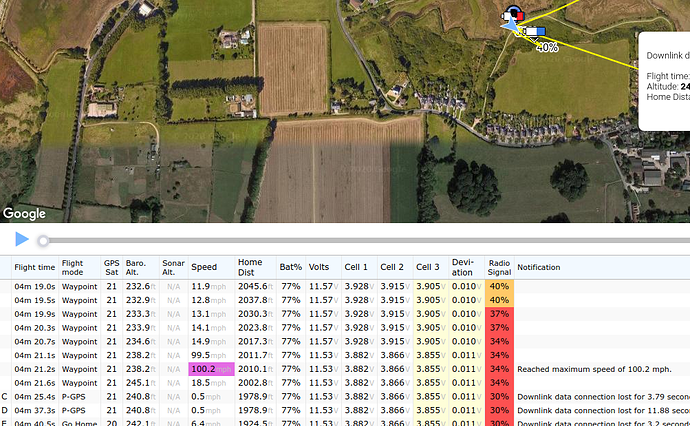
Task: Click the blue aircraft arrow marker
Action: point(511,26)
